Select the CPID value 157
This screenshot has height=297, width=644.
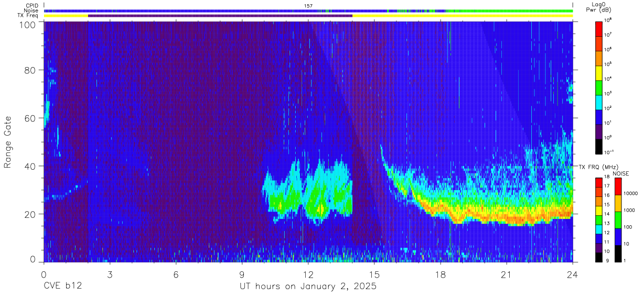point(308,5)
